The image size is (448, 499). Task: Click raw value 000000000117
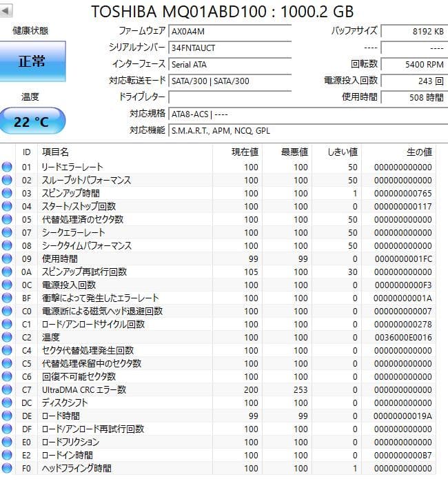tap(403, 207)
